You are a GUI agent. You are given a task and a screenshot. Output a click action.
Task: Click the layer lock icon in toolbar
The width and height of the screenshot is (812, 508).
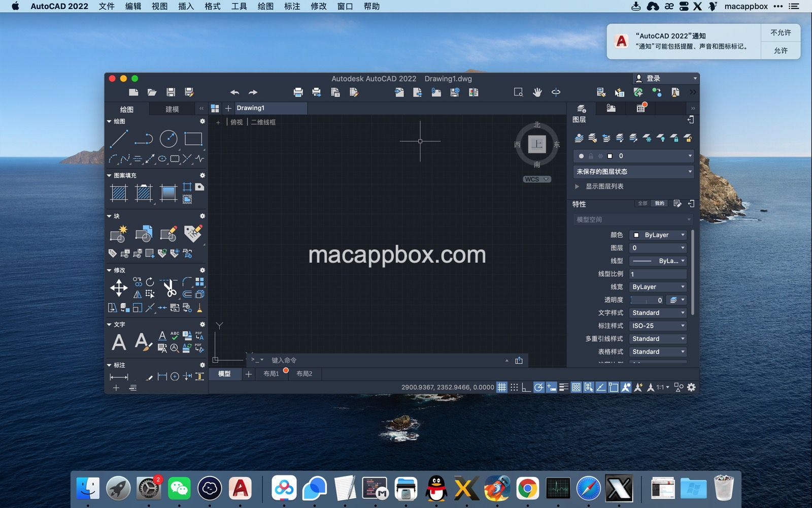pyautogui.click(x=674, y=138)
